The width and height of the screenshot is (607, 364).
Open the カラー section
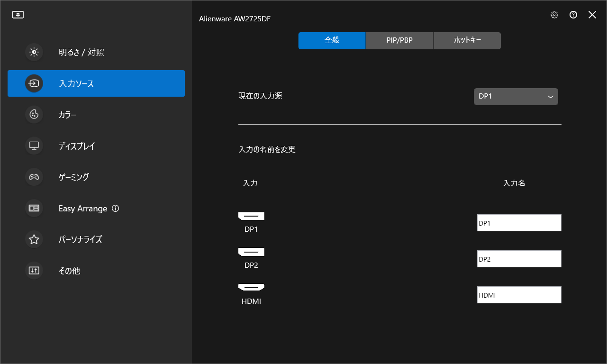[96, 115]
